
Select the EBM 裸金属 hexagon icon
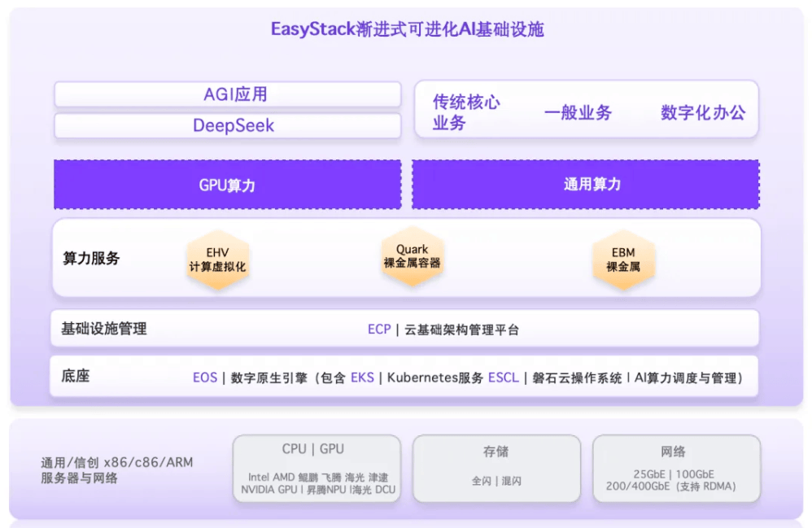[623, 259]
